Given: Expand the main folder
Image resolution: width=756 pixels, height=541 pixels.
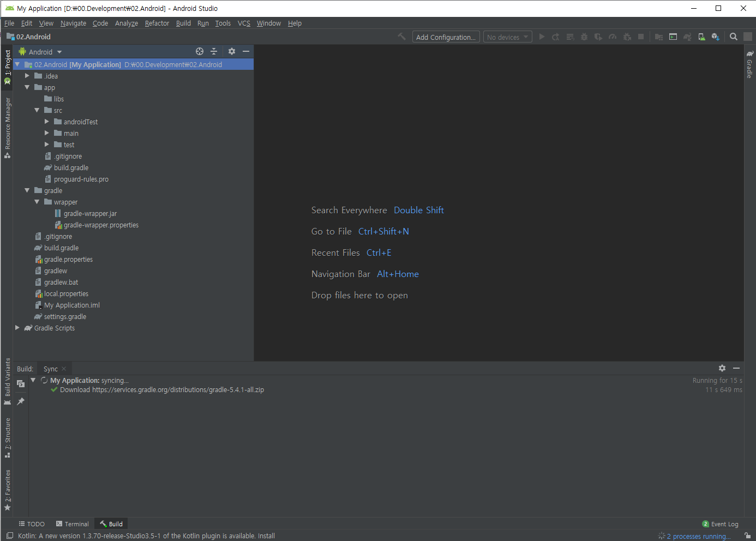Looking at the screenshot, I should click(46, 133).
